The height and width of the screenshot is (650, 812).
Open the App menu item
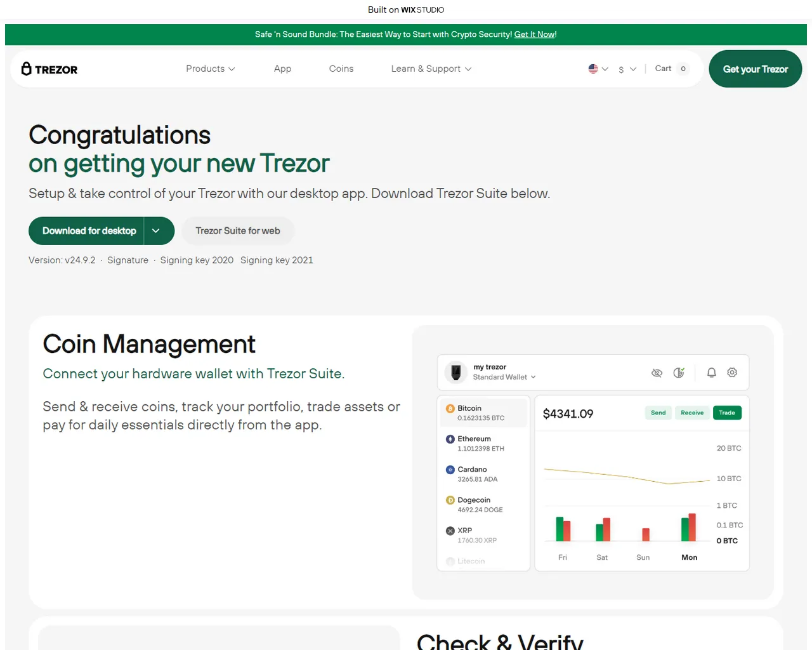[x=283, y=69]
